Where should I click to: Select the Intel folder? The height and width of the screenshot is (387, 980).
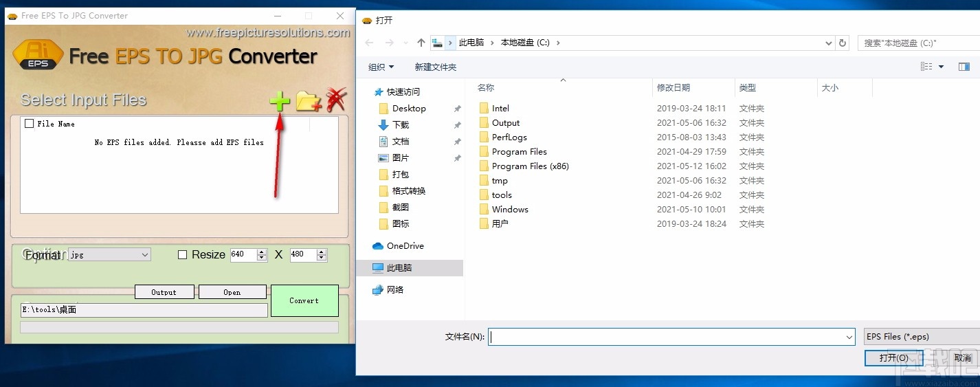500,109
